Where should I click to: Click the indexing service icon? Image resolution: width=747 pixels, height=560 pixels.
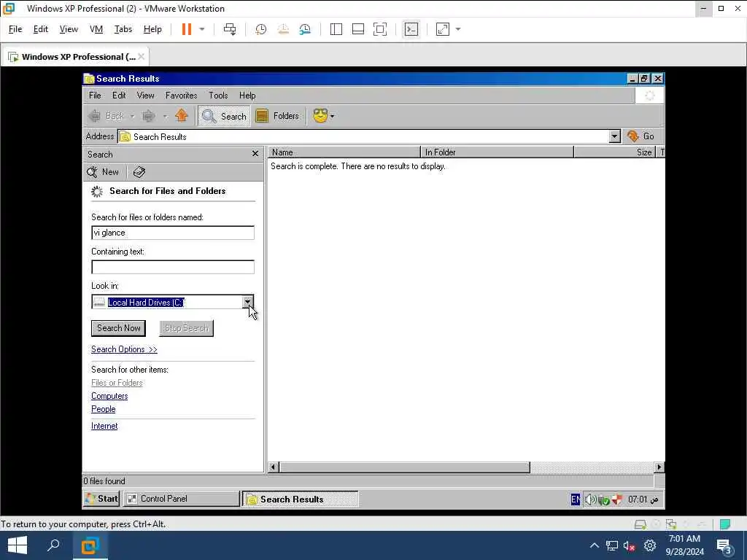tap(139, 172)
